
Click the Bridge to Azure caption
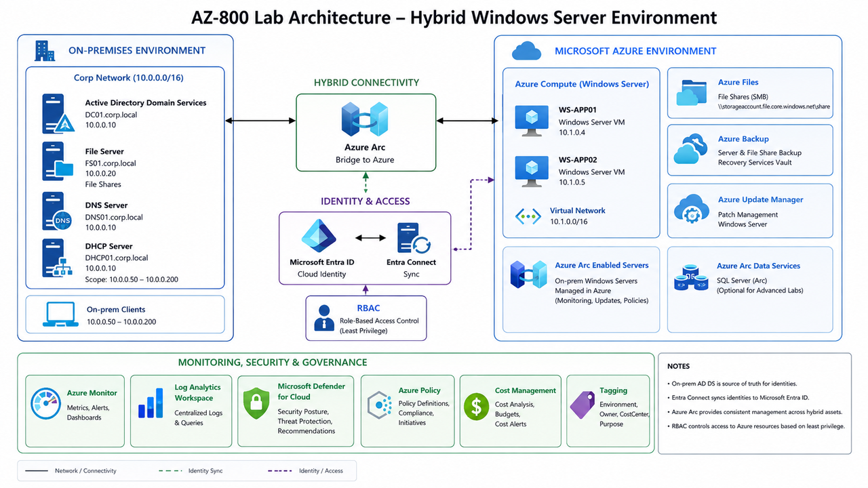click(365, 160)
